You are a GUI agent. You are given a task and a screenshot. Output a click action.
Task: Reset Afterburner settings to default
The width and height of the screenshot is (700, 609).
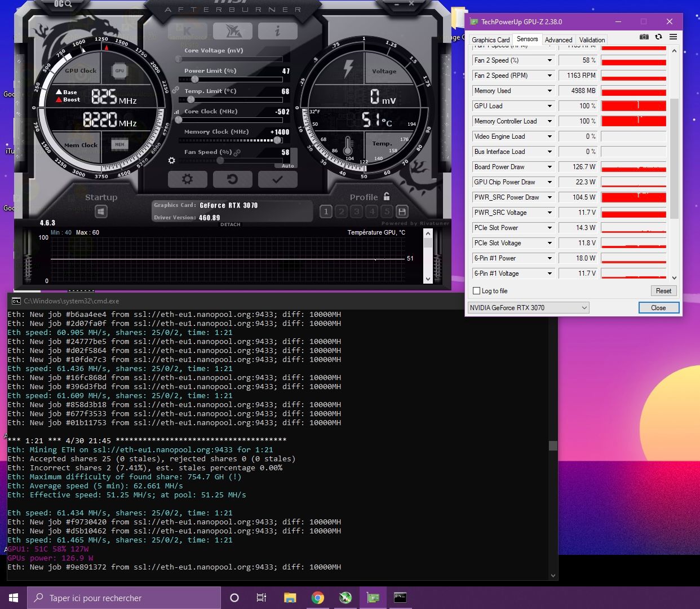click(x=232, y=179)
